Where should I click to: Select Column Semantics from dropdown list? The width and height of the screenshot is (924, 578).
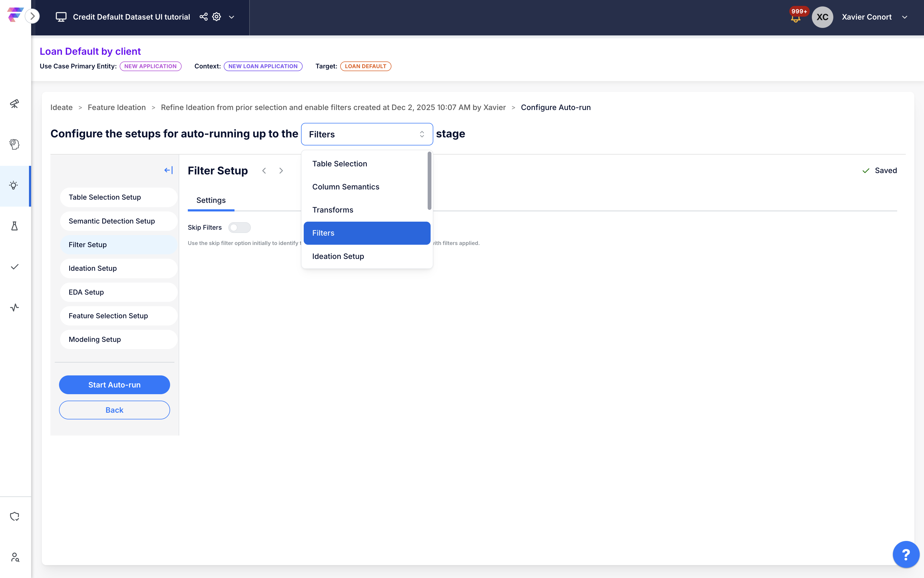point(346,186)
